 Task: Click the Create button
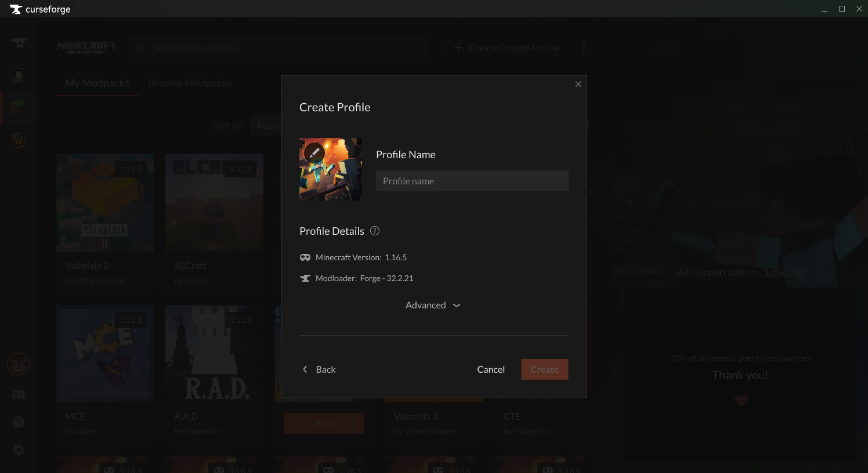(544, 369)
